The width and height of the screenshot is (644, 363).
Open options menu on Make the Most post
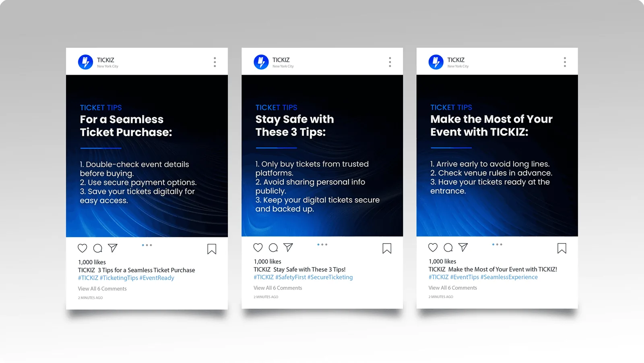point(565,62)
